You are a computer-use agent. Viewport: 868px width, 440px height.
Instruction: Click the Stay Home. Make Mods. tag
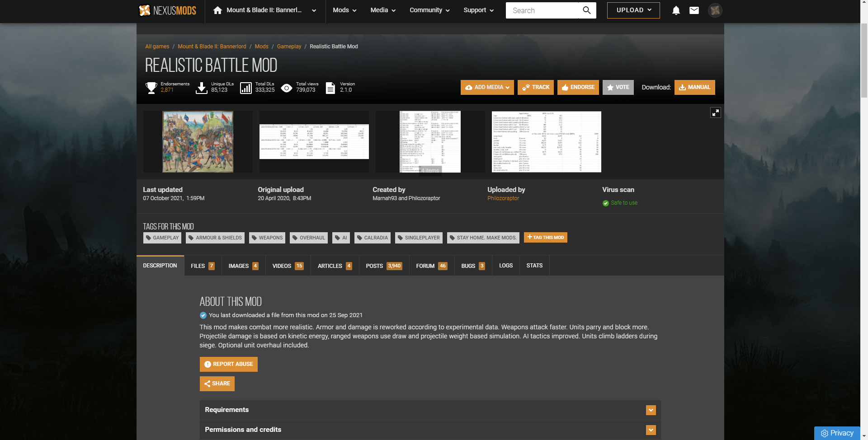(x=483, y=238)
